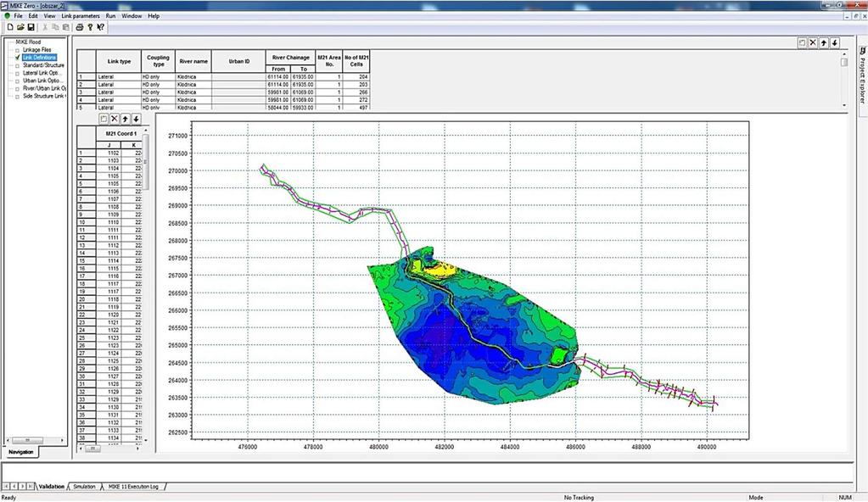The image size is (868, 502).
Task: Click the green MIKE Zero menu-bar icon
Action: pyautogui.click(x=7, y=16)
